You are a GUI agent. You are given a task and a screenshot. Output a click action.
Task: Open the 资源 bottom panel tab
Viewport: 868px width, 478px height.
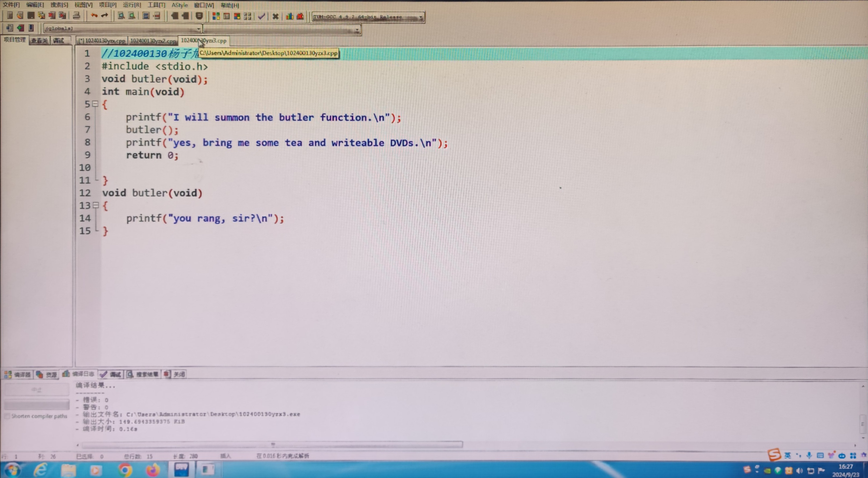point(47,374)
